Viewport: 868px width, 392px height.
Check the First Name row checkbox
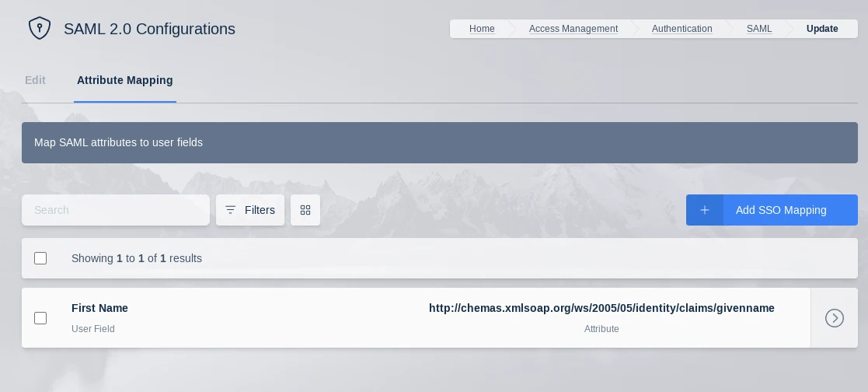coord(40,318)
